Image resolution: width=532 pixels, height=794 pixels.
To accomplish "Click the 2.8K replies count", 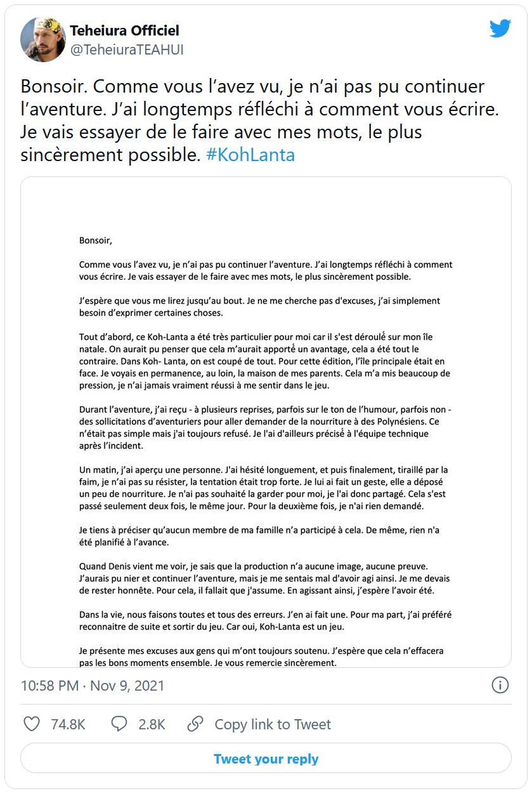I will tap(152, 724).
